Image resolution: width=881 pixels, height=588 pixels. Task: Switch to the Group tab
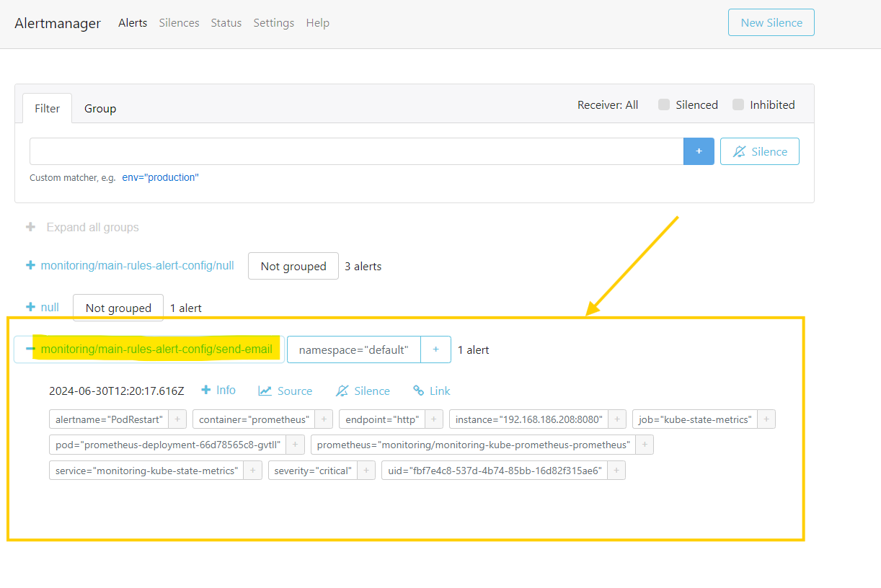pos(100,108)
